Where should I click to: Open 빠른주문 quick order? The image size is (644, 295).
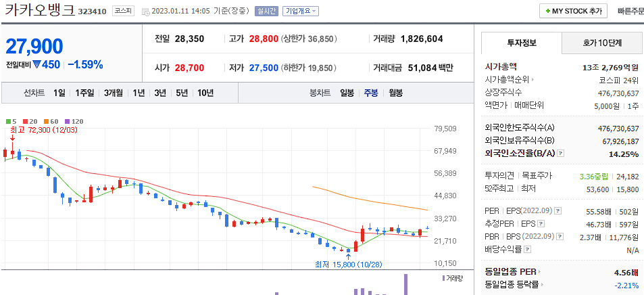coord(630,11)
